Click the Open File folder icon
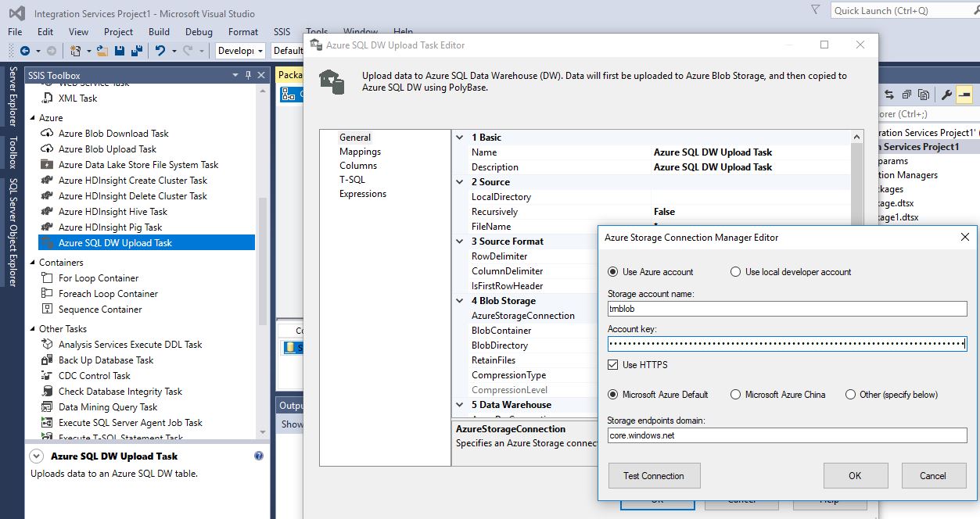 (x=102, y=51)
